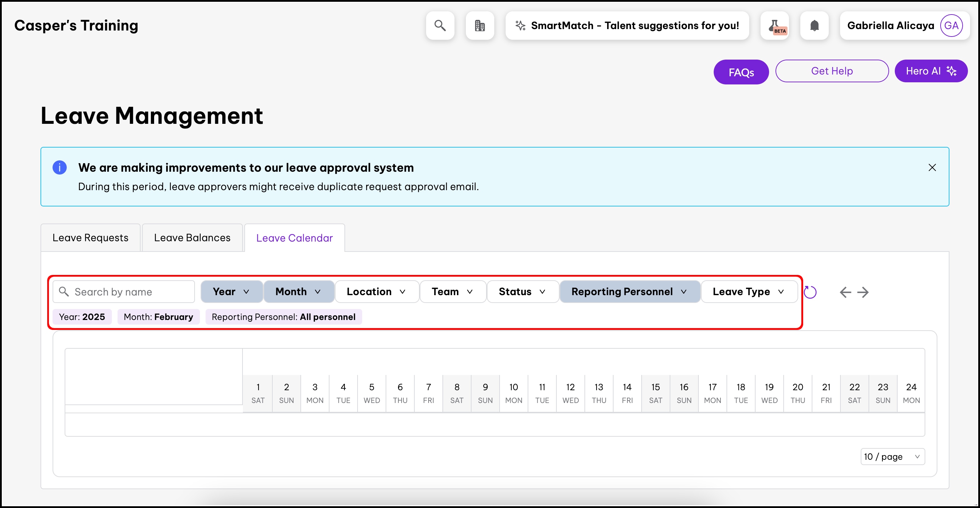Click the GA user avatar

pos(951,26)
